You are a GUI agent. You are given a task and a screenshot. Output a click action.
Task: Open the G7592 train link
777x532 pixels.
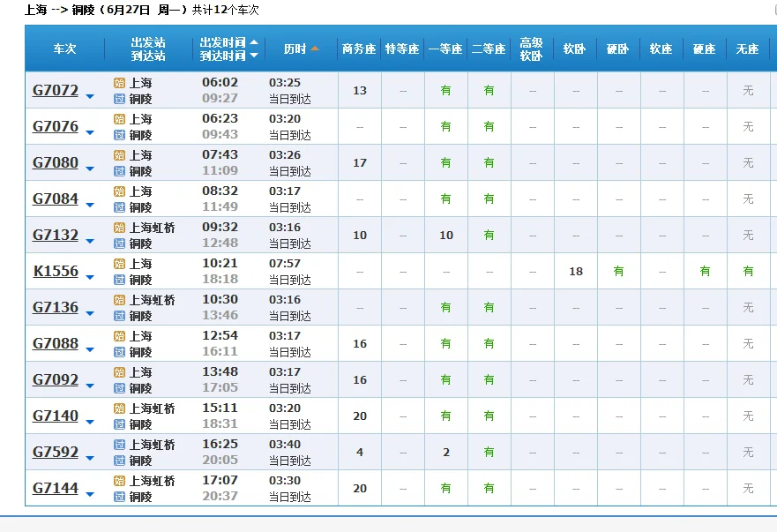(x=56, y=452)
